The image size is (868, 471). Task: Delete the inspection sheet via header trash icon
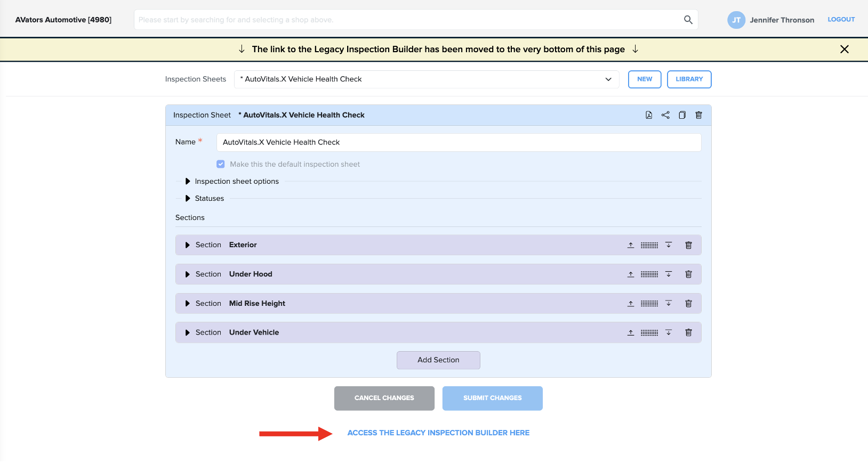click(698, 115)
